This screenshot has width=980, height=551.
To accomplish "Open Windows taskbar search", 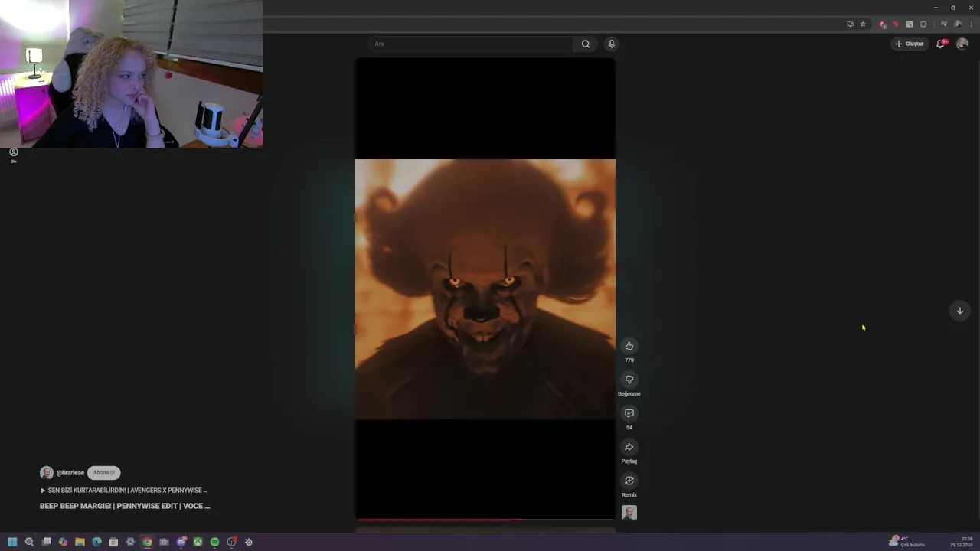I will tap(29, 542).
